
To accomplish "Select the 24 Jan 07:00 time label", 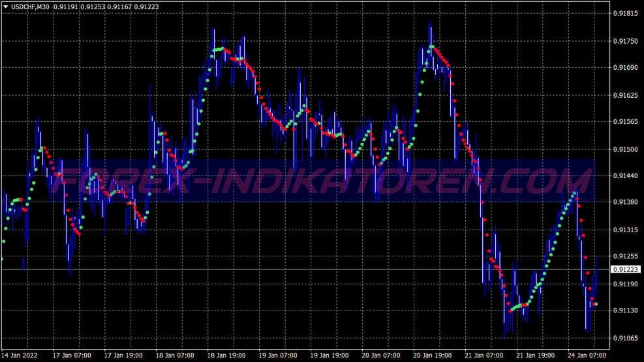I will point(587,355).
